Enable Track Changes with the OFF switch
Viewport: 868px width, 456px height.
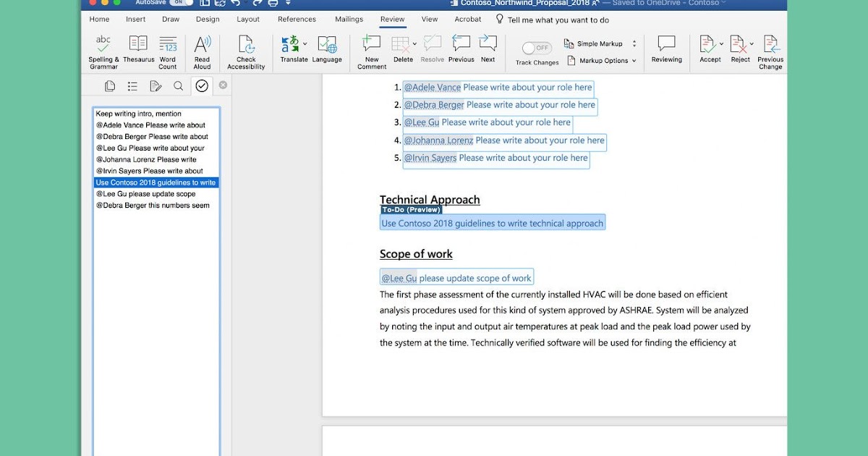point(536,48)
